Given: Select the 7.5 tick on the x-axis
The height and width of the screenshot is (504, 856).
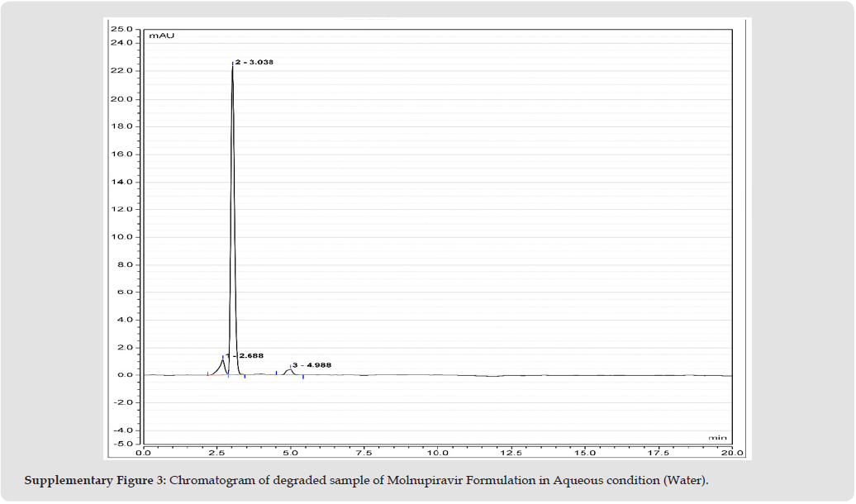Looking at the screenshot, I should pyautogui.click(x=364, y=453).
